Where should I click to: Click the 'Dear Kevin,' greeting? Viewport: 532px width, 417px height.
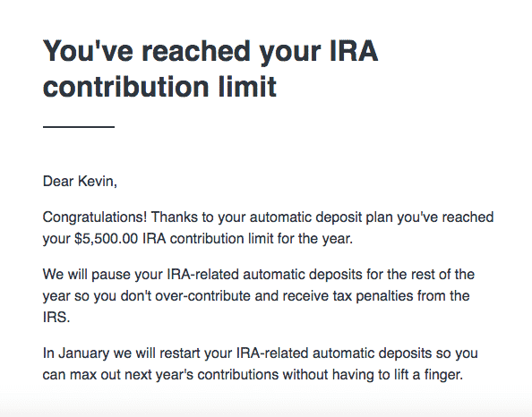pyautogui.click(x=80, y=182)
